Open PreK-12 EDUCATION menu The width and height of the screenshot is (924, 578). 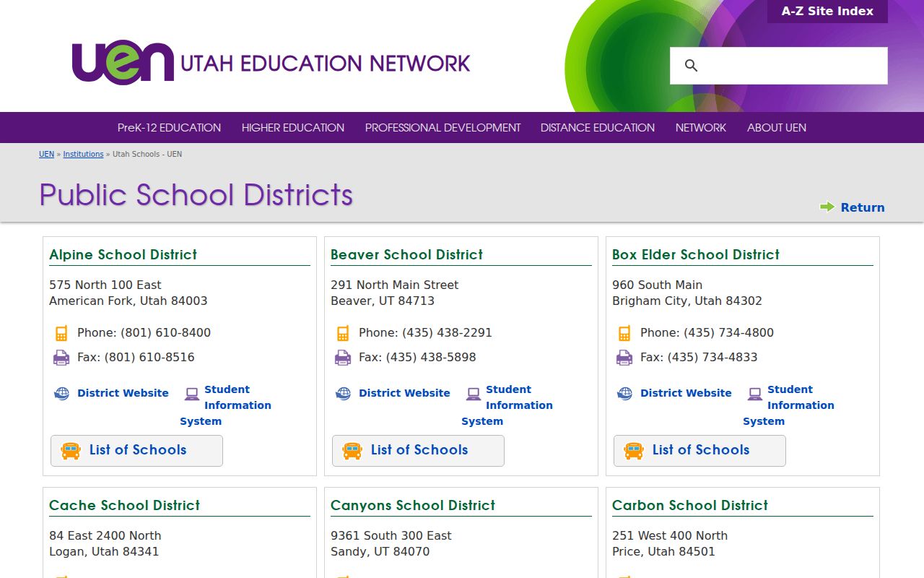[x=169, y=127]
